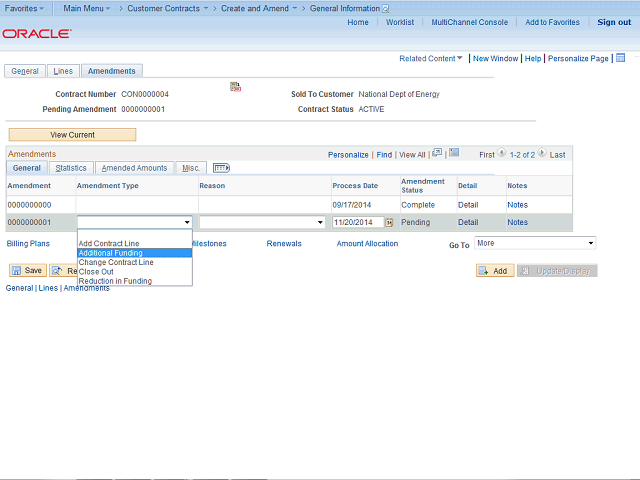The width and height of the screenshot is (640, 480).
Task: Open Notes link for Complete amendment
Action: point(517,205)
